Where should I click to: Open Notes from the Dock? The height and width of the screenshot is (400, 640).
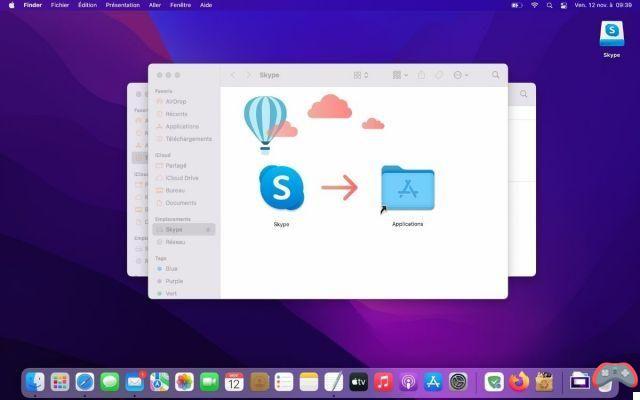coord(309,382)
